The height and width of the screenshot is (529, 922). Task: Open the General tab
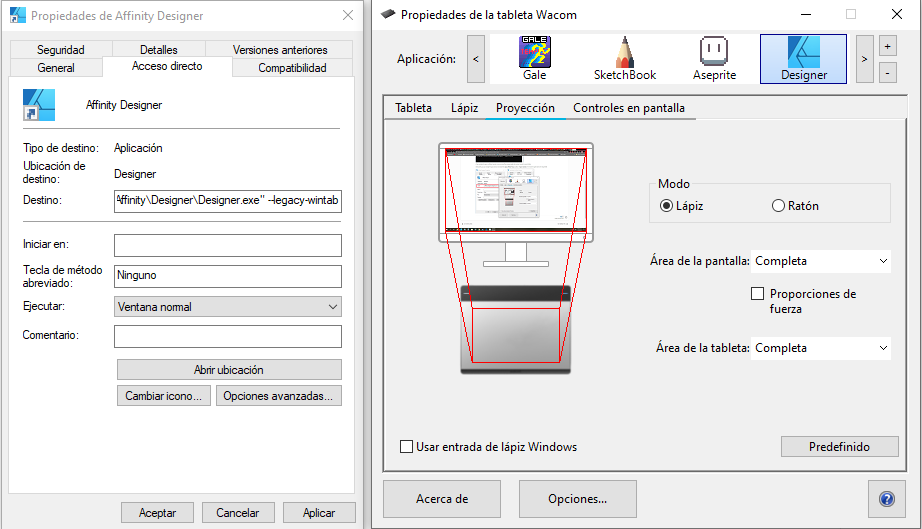pos(56,68)
